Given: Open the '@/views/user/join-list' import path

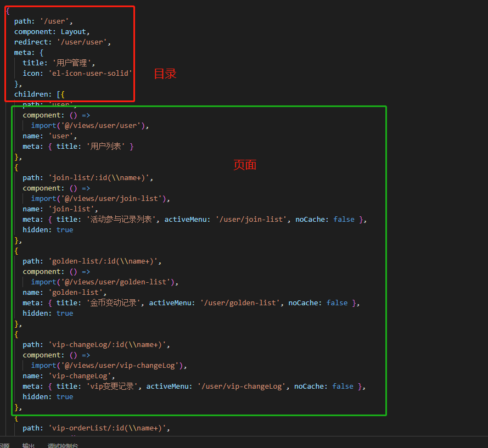Looking at the screenshot, I should [115, 198].
